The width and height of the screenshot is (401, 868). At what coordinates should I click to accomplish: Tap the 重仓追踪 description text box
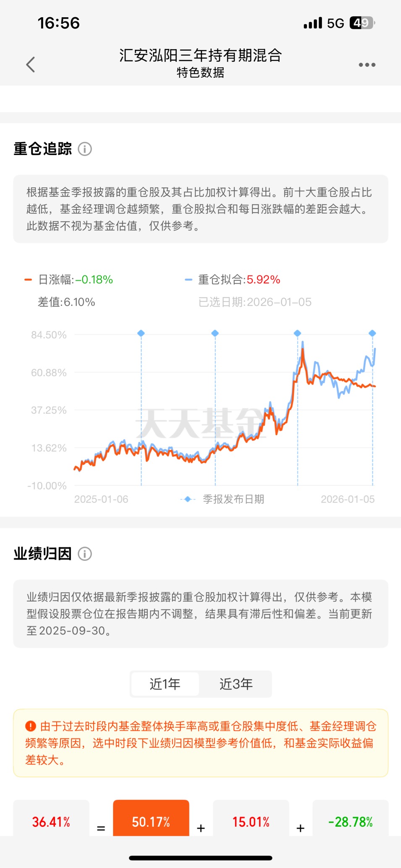click(201, 209)
